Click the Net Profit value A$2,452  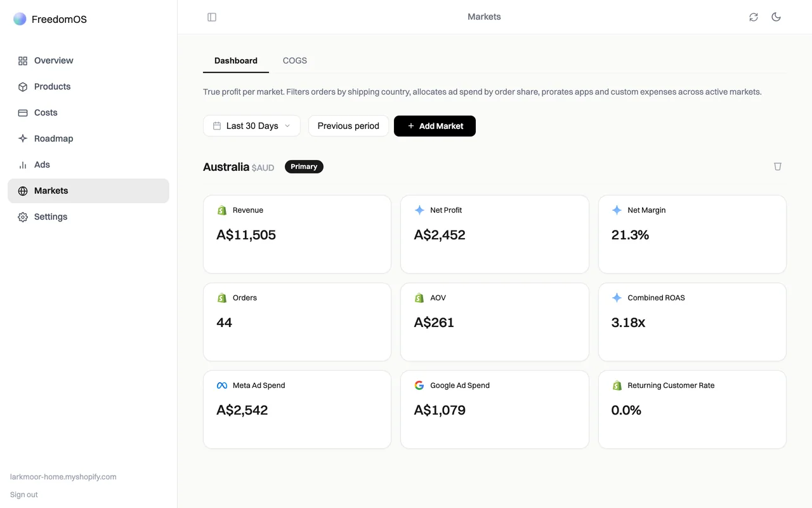tap(440, 235)
